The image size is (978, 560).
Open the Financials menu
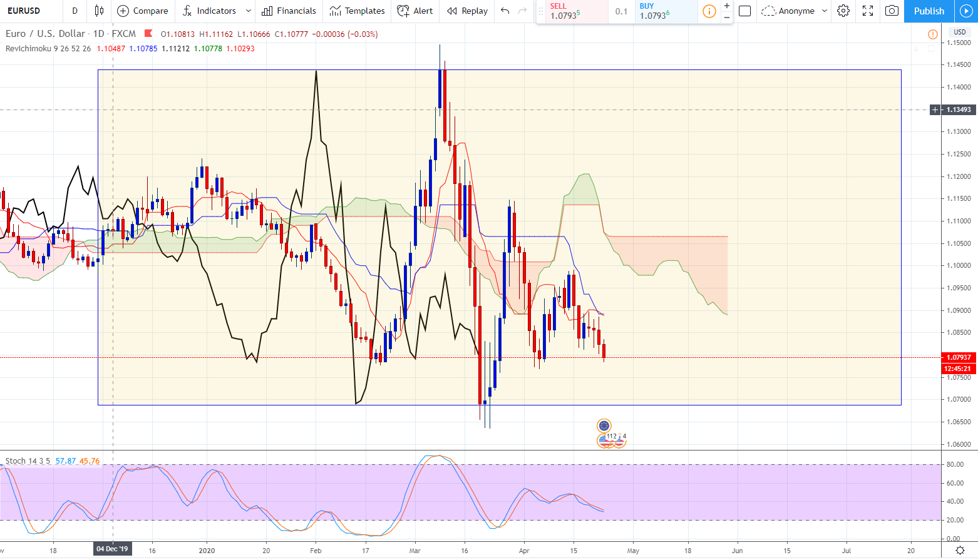(x=289, y=11)
